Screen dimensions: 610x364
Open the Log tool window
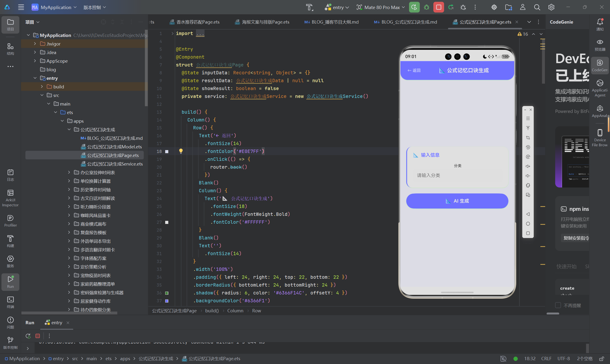[x=10, y=175]
